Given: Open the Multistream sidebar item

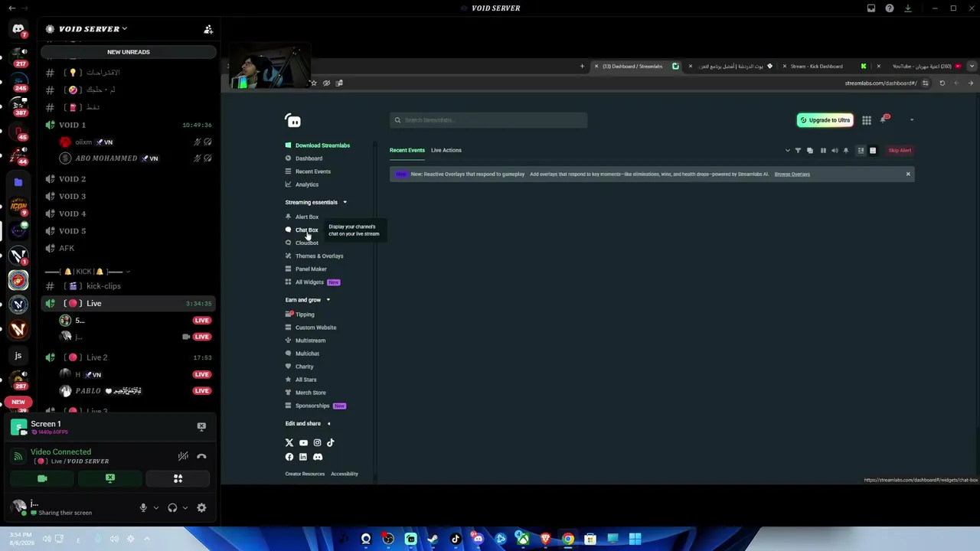Looking at the screenshot, I should tap(310, 341).
